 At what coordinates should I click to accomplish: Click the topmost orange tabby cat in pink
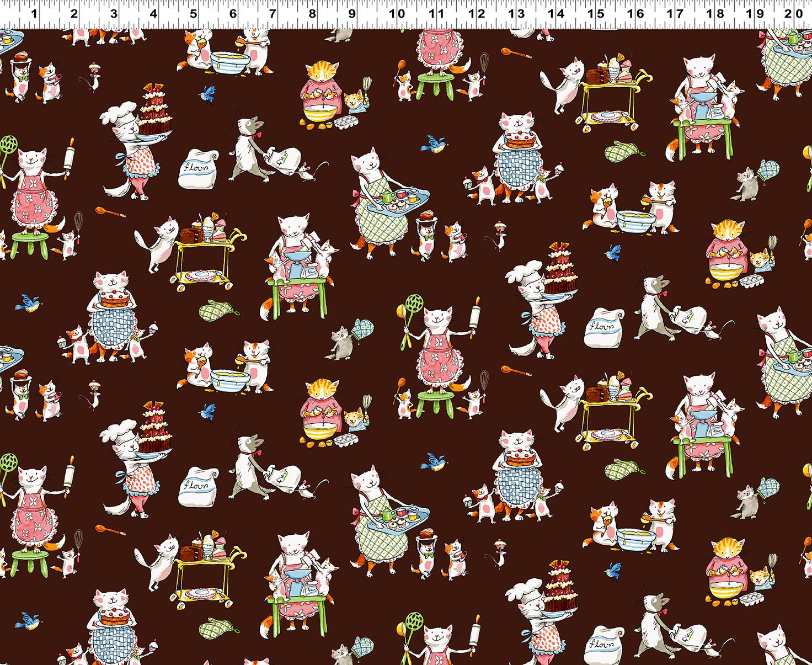(x=320, y=88)
